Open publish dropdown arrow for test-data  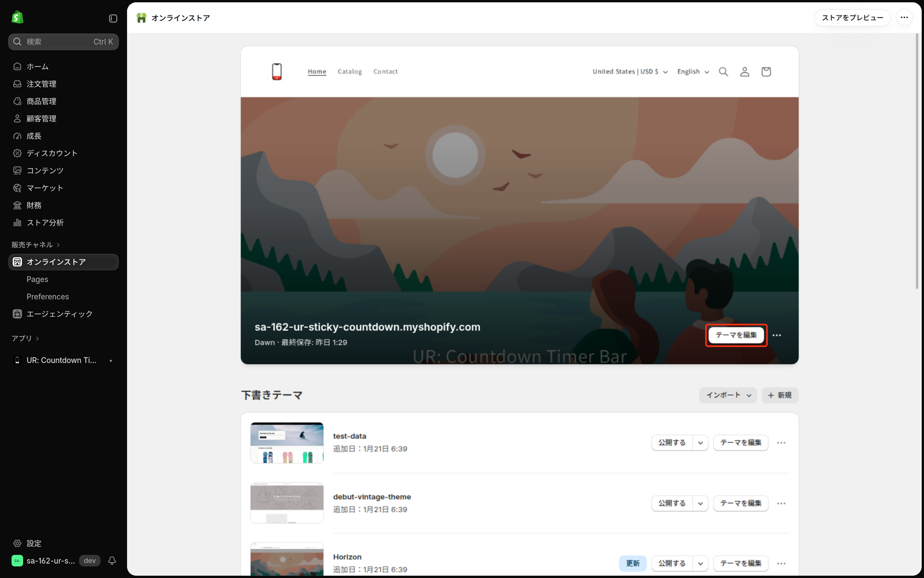(x=701, y=443)
